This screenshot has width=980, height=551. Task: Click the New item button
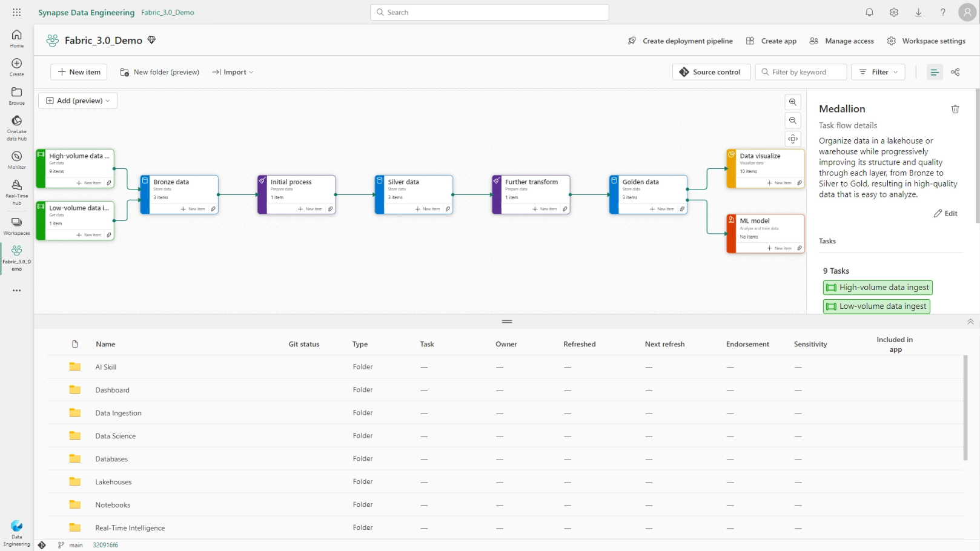(79, 72)
